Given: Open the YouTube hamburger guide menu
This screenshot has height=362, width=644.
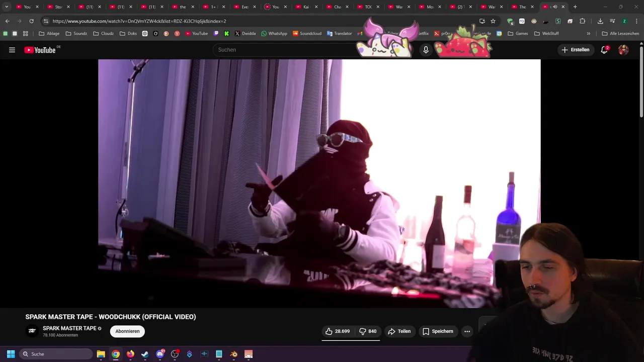Looking at the screenshot, I should click(12, 50).
